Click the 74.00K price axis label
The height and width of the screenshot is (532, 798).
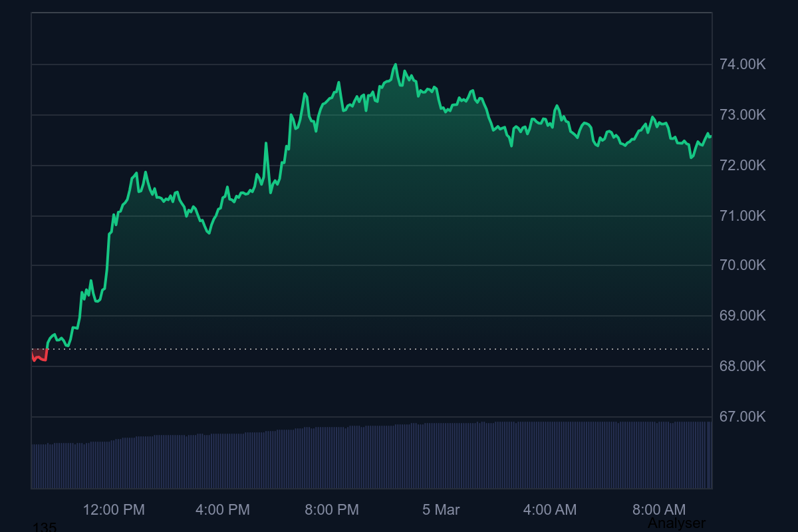pos(742,65)
